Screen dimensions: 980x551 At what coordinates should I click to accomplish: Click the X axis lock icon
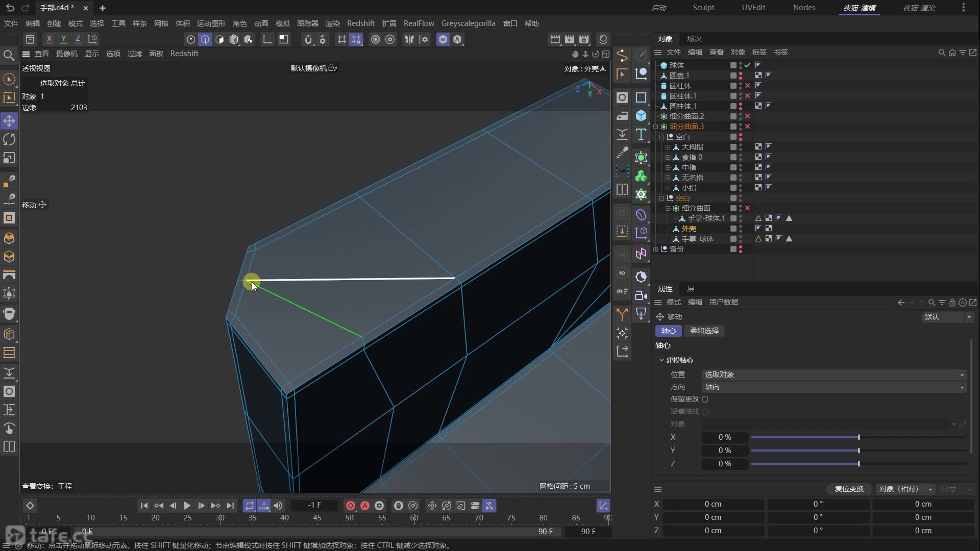point(49,39)
